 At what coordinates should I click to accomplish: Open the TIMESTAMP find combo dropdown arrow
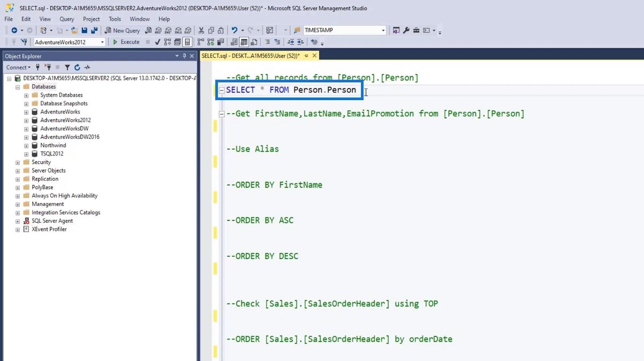pos(383,30)
